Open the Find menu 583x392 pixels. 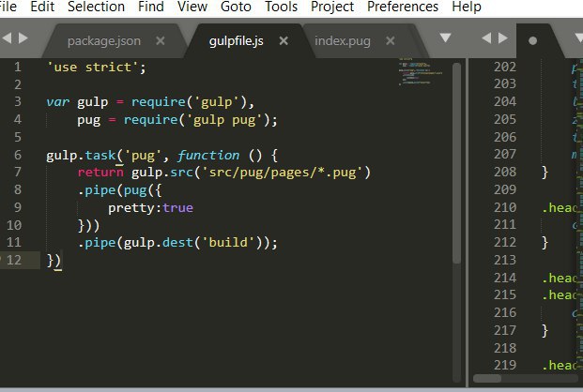coord(150,7)
